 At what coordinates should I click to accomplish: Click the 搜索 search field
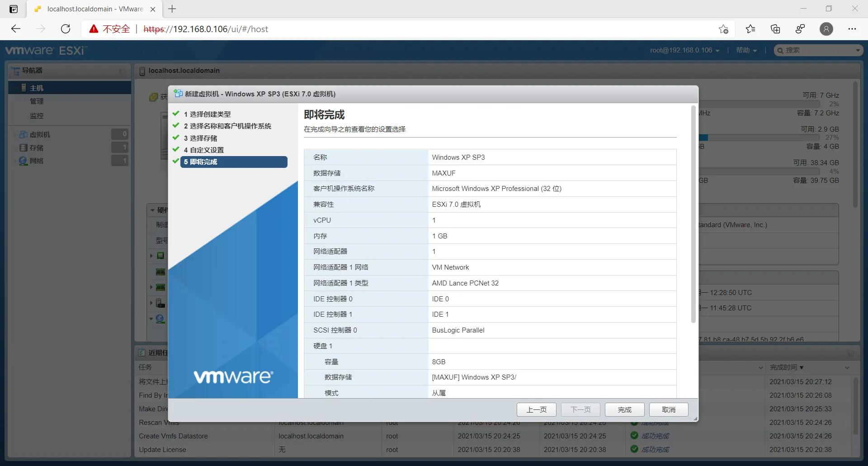pyautogui.click(x=818, y=50)
